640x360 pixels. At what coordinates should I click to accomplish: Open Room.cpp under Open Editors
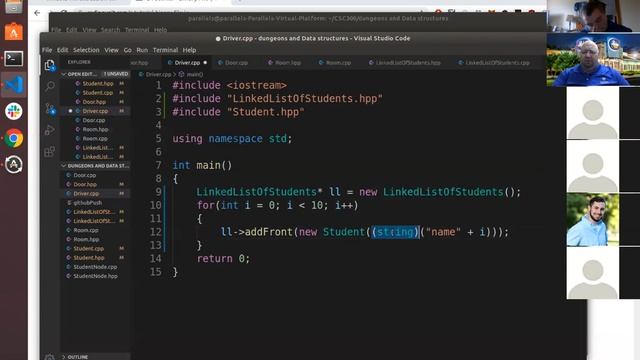click(x=96, y=138)
